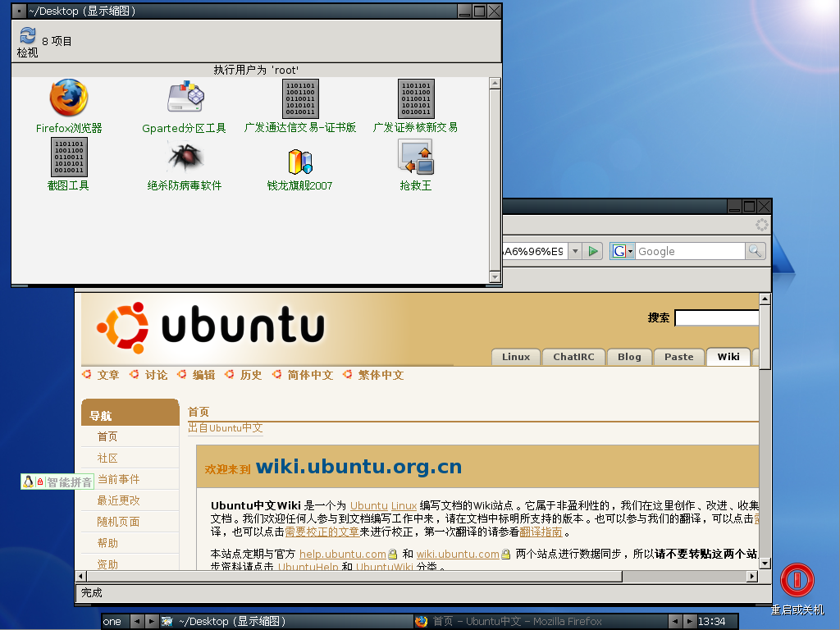This screenshot has width=840, height=630.
Task: Click the Firefox horizontal scrollbar thumb
Action: coord(354,577)
